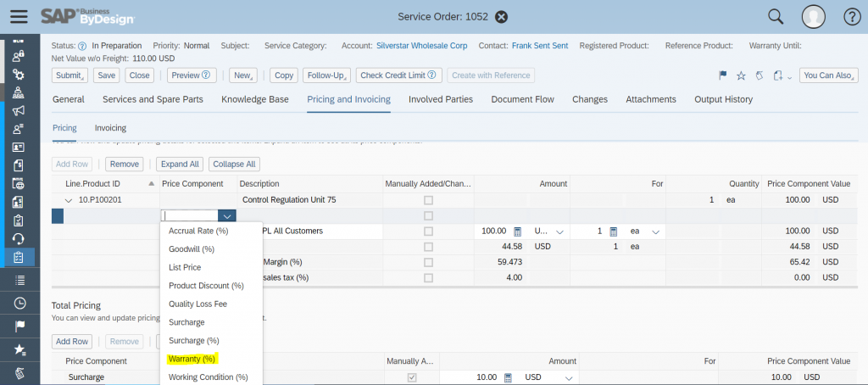Open the star favorites list sidebar icon
This screenshot has height=385, width=868.
pyautogui.click(x=20, y=349)
